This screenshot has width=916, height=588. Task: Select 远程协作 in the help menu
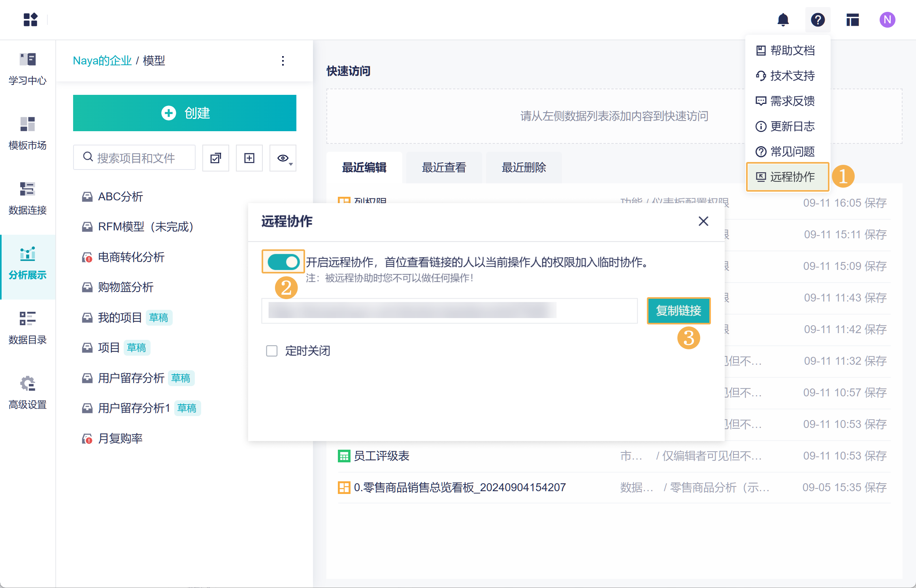pos(787,177)
